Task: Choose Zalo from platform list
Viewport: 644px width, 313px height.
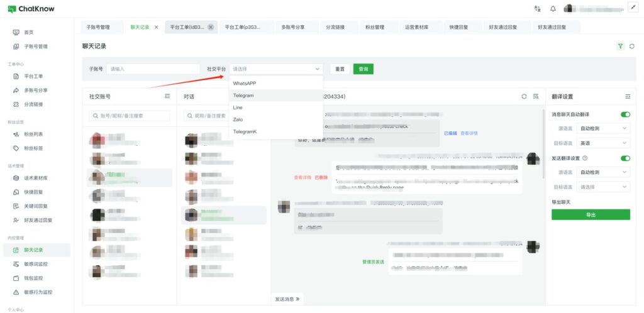Action: [x=276, y=120]
